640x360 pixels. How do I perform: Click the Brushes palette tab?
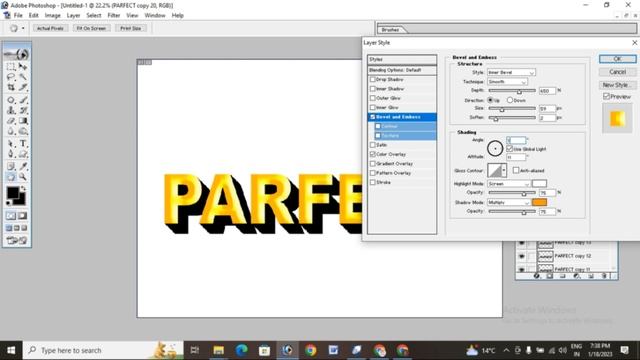[x=391, y=29]
